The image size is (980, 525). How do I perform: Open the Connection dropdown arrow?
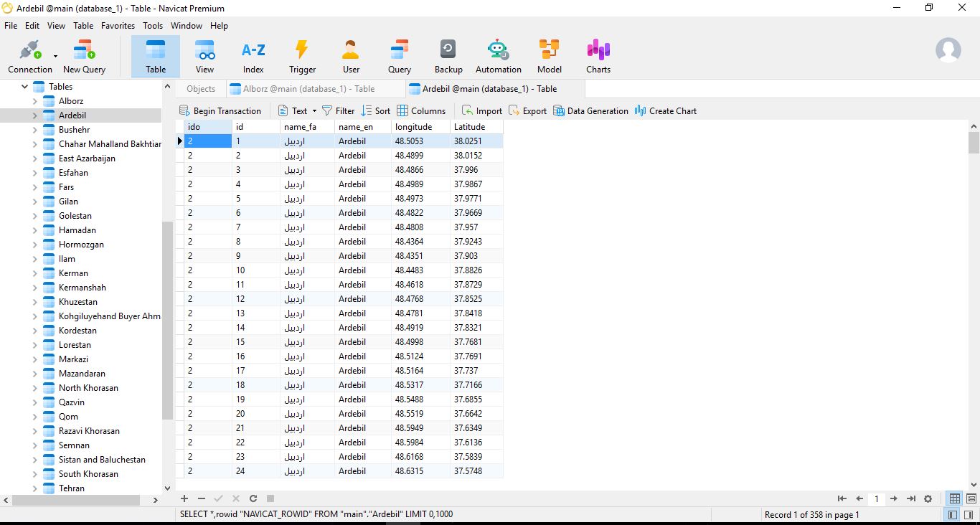point(55,56)
